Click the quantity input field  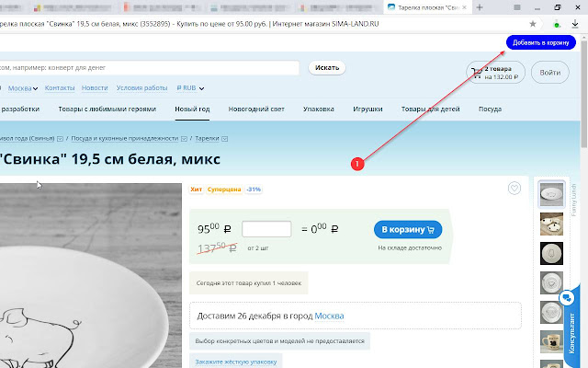(266, 229)
